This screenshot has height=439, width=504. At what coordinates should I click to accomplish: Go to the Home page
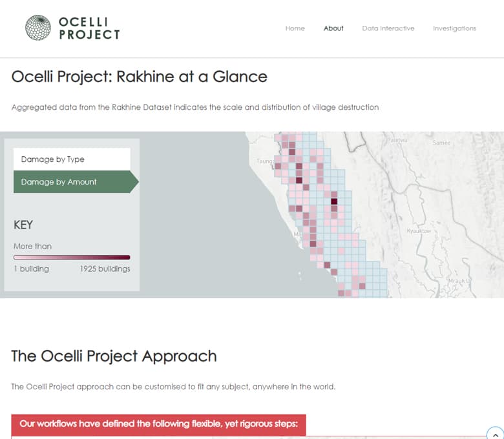pyautogui.click(x=295, y=28)
